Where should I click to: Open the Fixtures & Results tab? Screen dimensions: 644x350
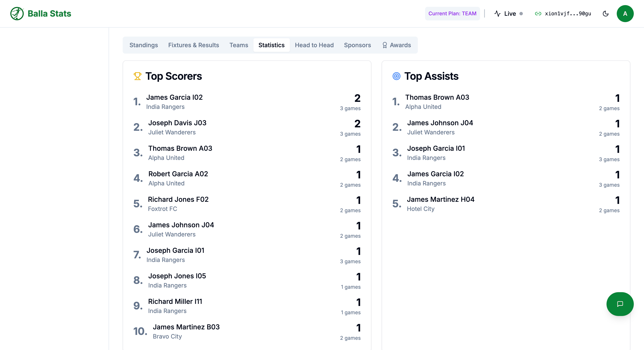pos(194,45)
